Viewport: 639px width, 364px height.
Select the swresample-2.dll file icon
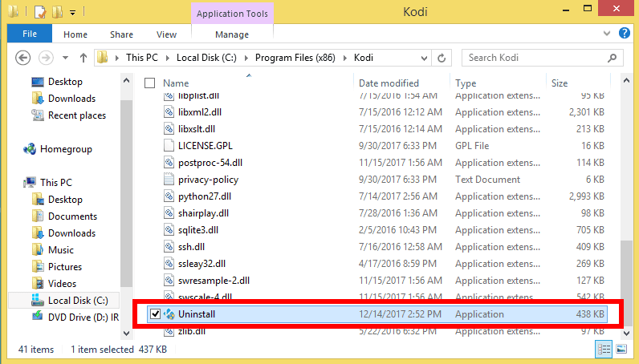169,280
